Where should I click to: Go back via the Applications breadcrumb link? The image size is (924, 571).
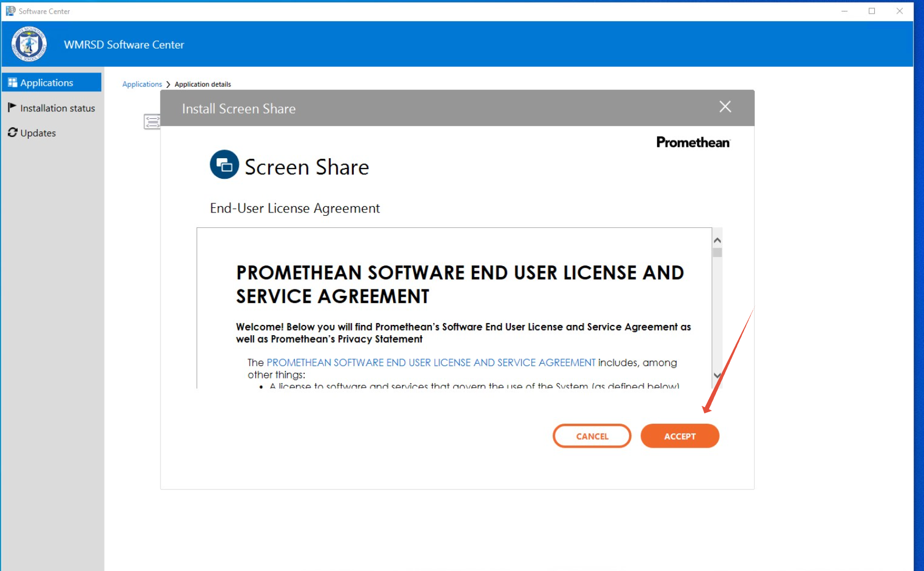pyautogui.click(x=142, y=84)
